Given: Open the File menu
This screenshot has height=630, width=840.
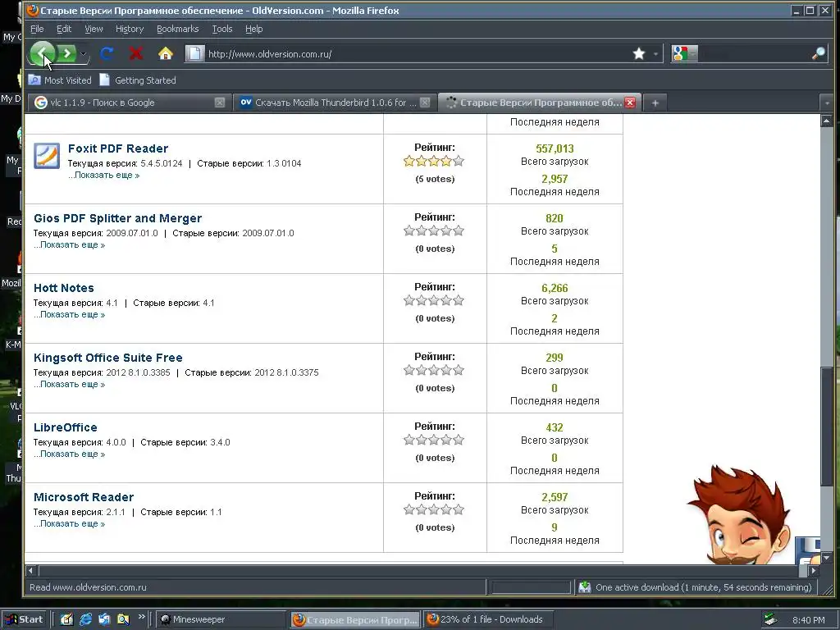Looking at the screenshot, I should (x=37, y=29).
